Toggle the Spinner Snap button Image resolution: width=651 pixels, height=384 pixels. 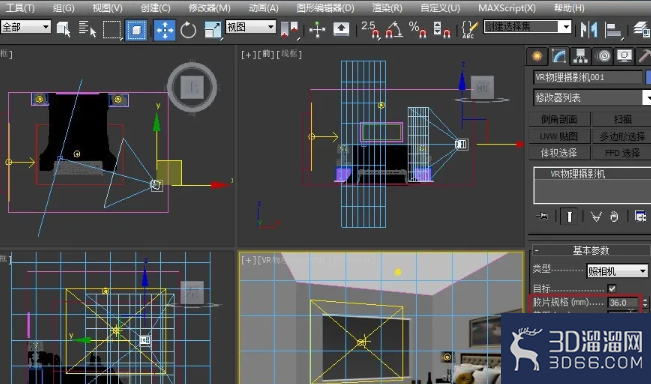441,30
